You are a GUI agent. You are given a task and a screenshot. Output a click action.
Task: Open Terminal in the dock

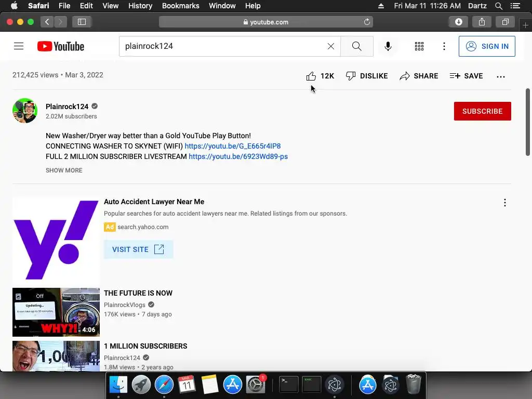[288, 384]
